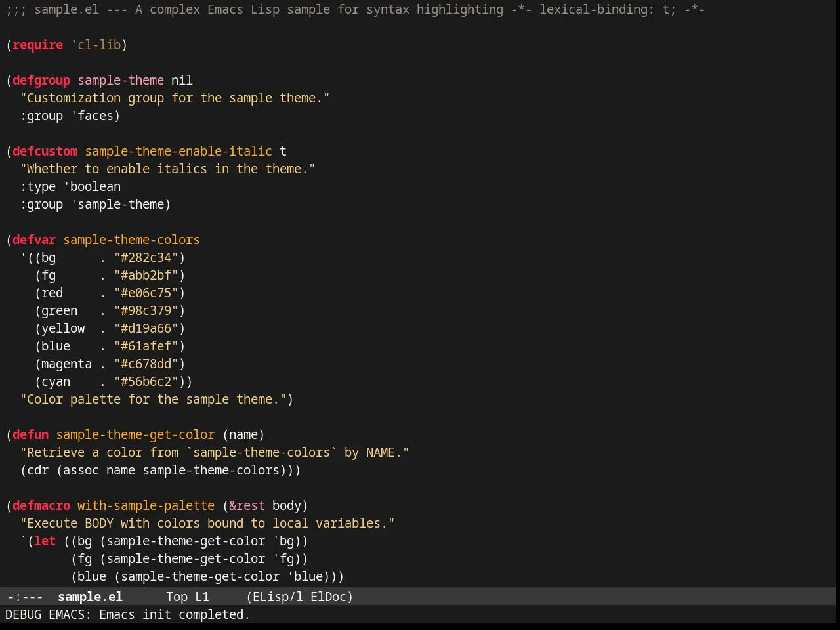
Task: Click the function name sample-theme-get-color after defun
Action: pos(135,434)
